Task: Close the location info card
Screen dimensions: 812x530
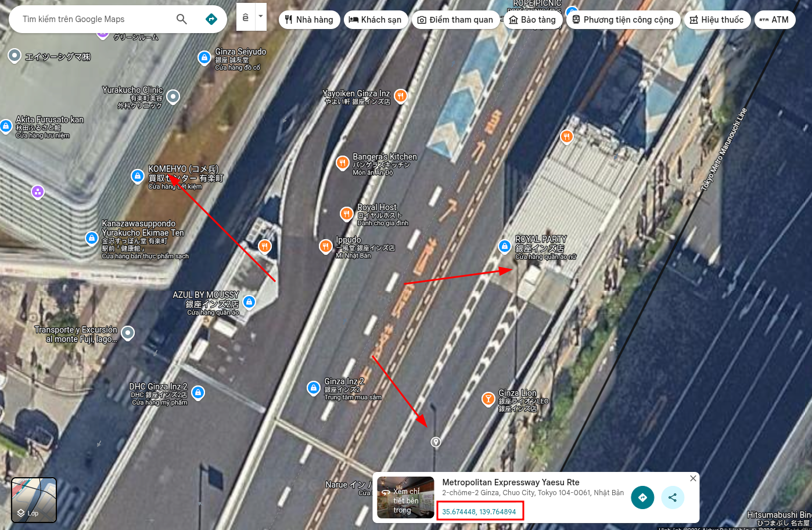Action: [x=693, y=478]
